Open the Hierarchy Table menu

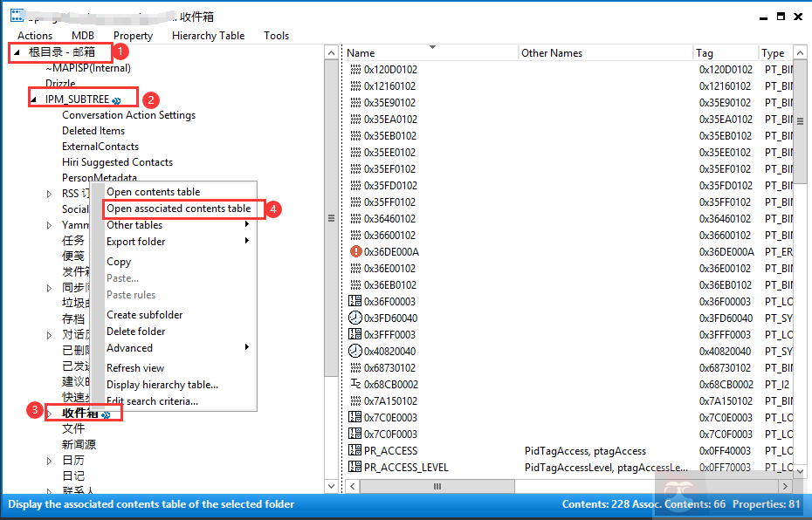pyautogui.click(x=208, y=36)
